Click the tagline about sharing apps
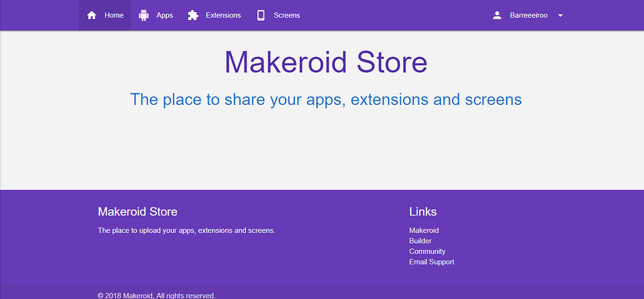 (326, 99)
